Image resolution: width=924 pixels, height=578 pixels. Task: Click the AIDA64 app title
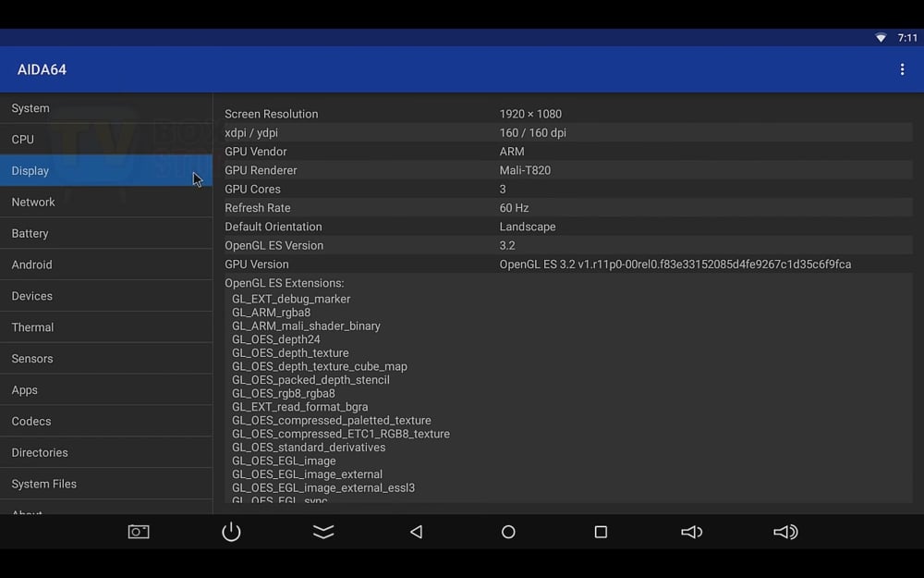[42, 69]
